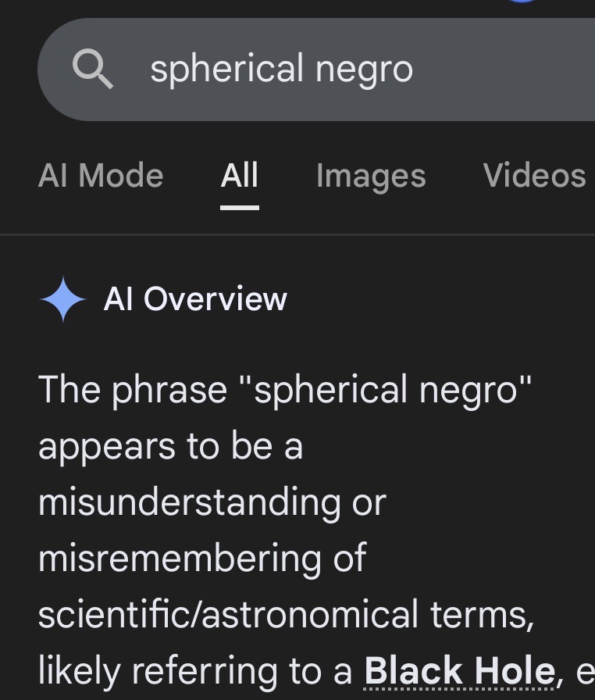Open the Black Hole link
The height and width of the screenshot is (700, 595).
click(459, 671)
